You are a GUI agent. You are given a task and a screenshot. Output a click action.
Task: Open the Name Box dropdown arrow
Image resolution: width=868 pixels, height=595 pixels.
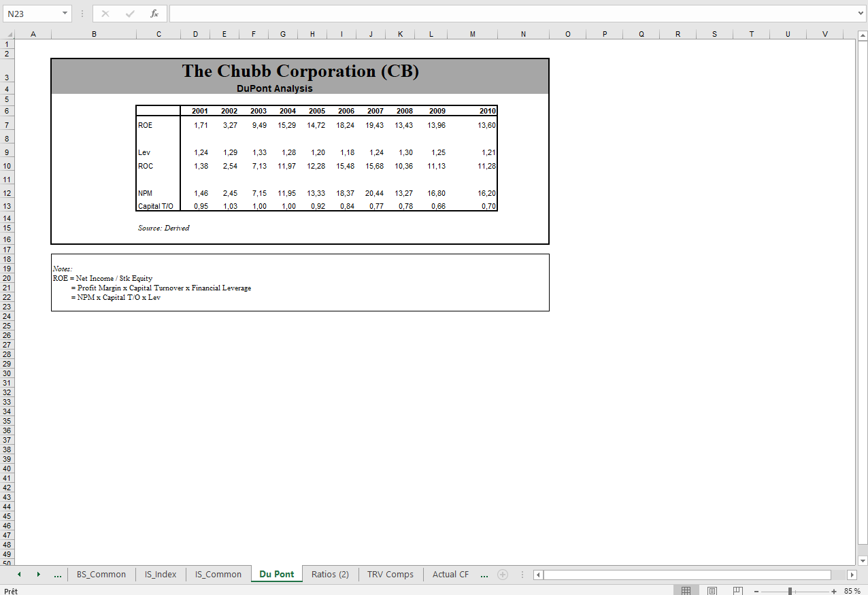65,14
